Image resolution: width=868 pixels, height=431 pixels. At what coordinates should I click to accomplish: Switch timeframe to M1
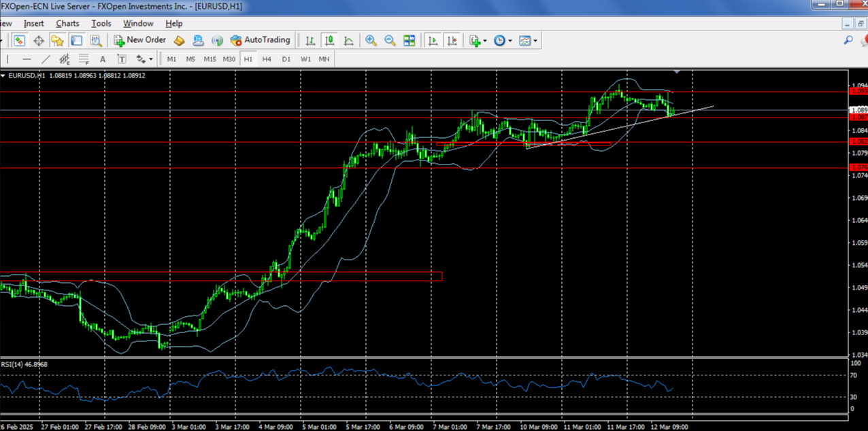coord(171,59)
